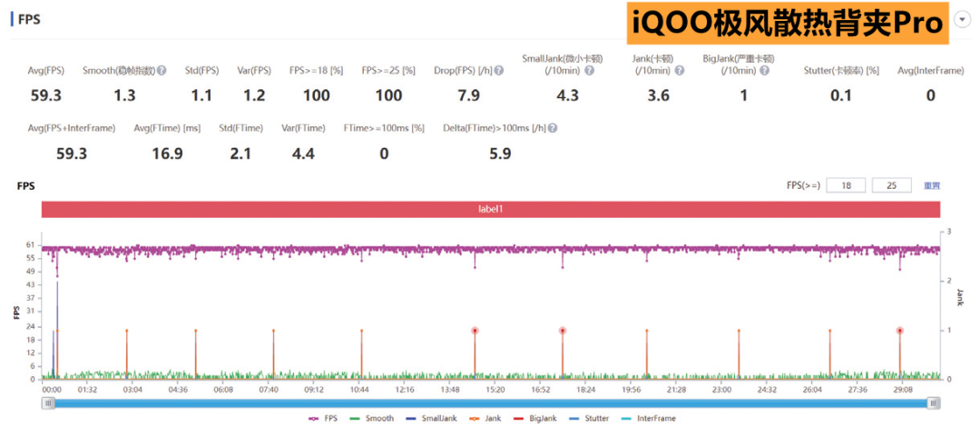The image size is (980, 426).
Task: Click the Std(FTime) value 2.1
Action: click(x=240, y=154)
